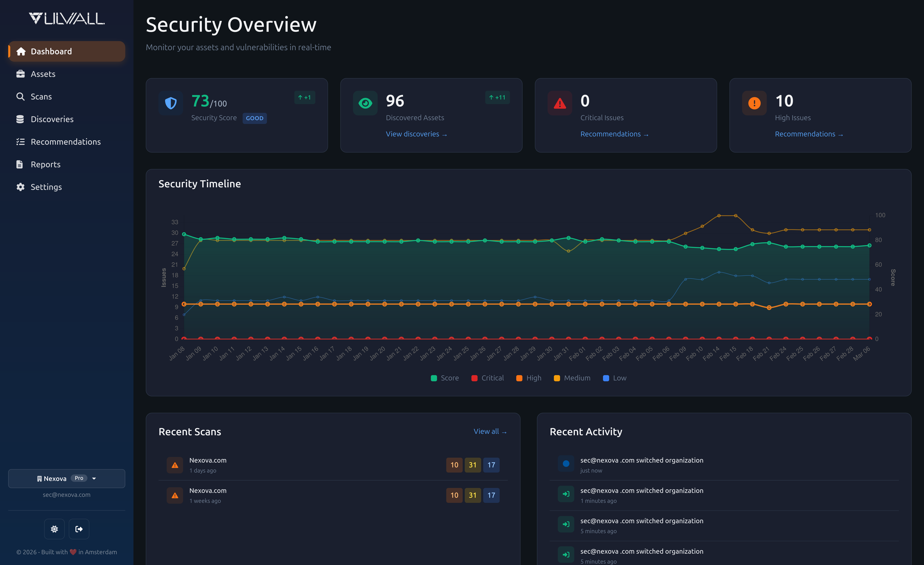Click the shield icon on the Security Score card

(171, 103)
